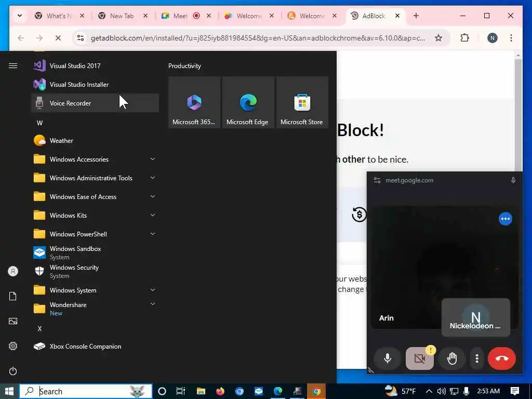Click the taskbar Search box
This screenshot has width=532, height=399.
point(86,391)
